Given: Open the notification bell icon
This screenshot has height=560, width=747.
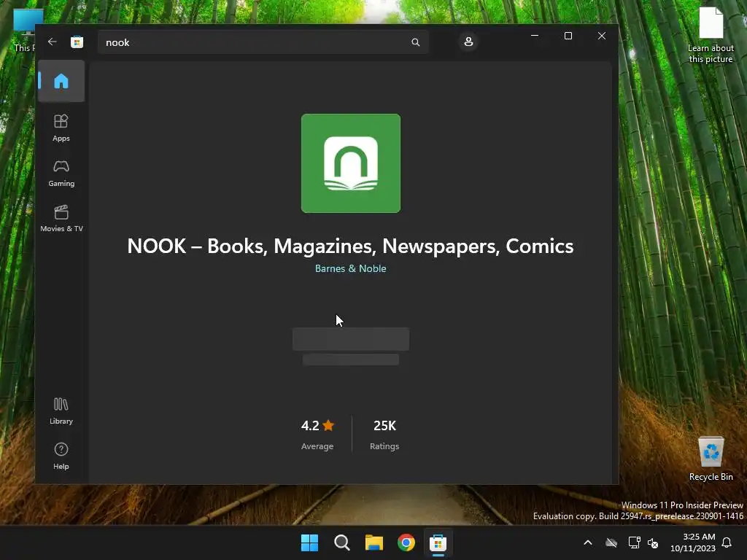Looking at the screenshot, I should click(727, 542).
